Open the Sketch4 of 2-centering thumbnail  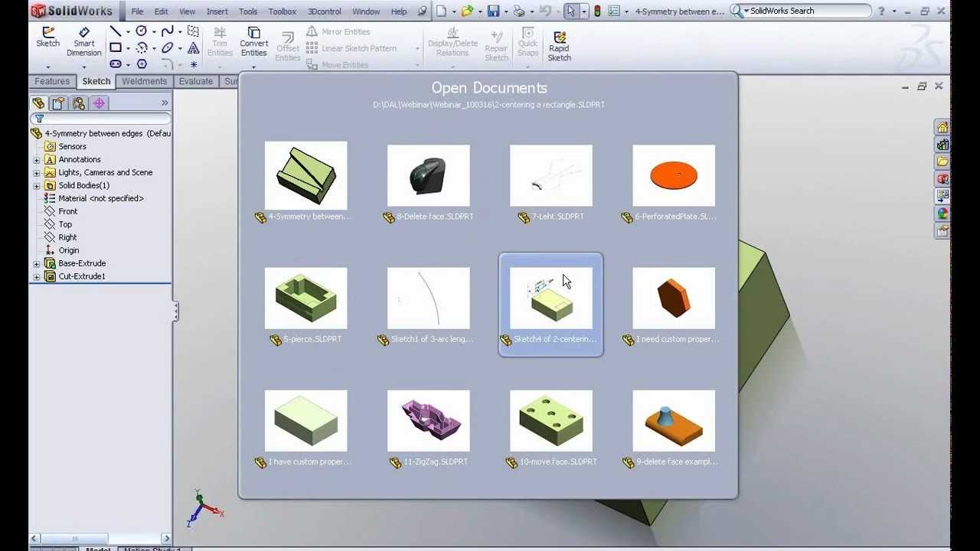click(550, 298)
